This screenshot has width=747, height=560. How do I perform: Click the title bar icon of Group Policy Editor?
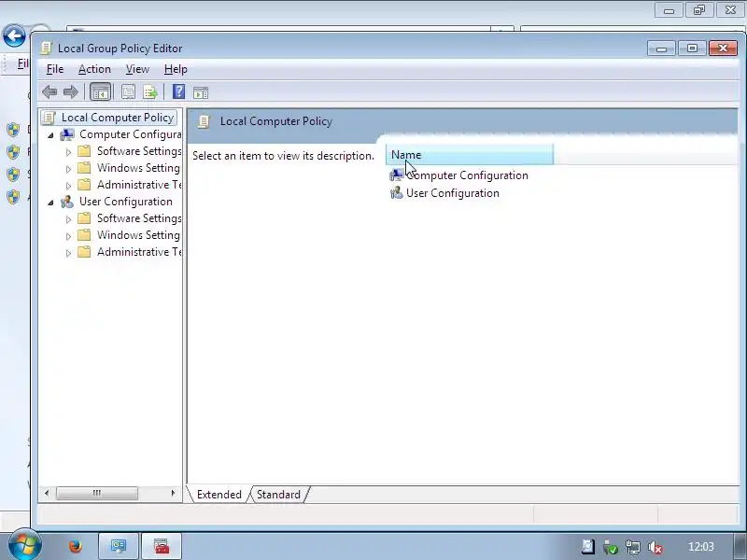pos(46,49)
